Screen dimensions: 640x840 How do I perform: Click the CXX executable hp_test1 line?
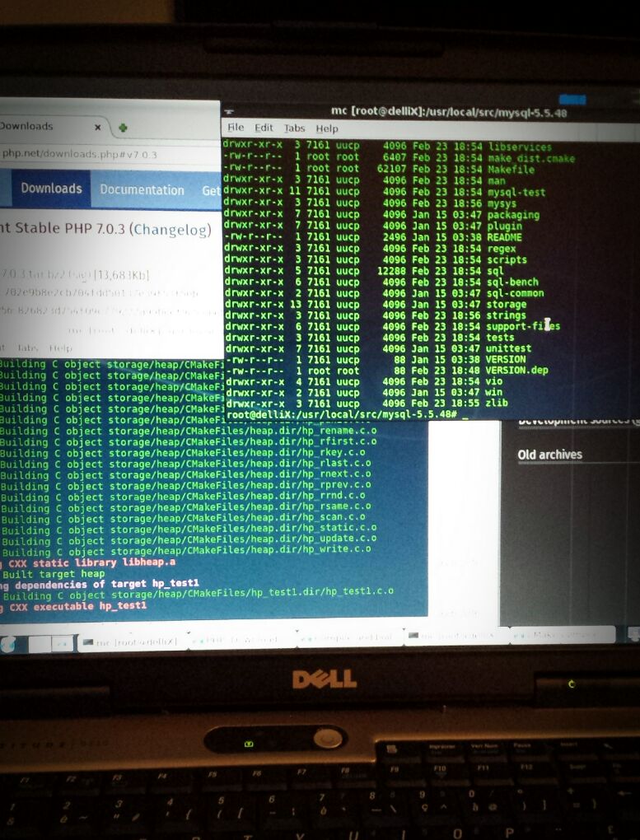coord(73,606)
